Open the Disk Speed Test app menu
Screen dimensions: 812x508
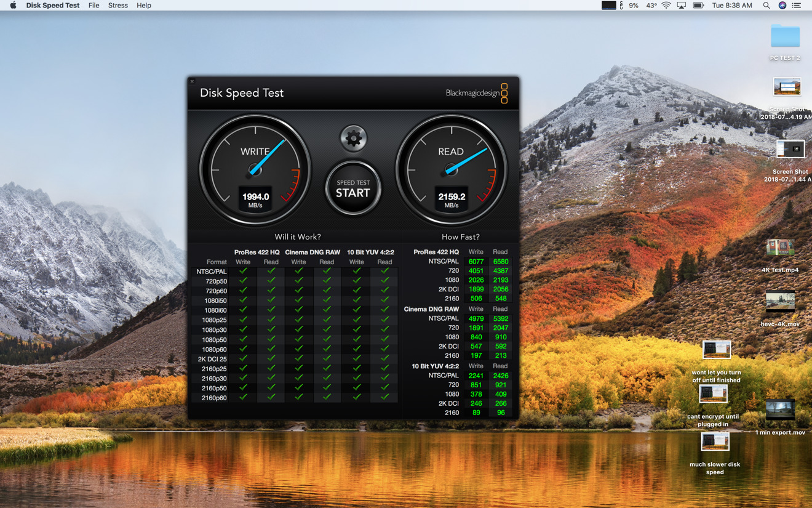pos(53,6)
